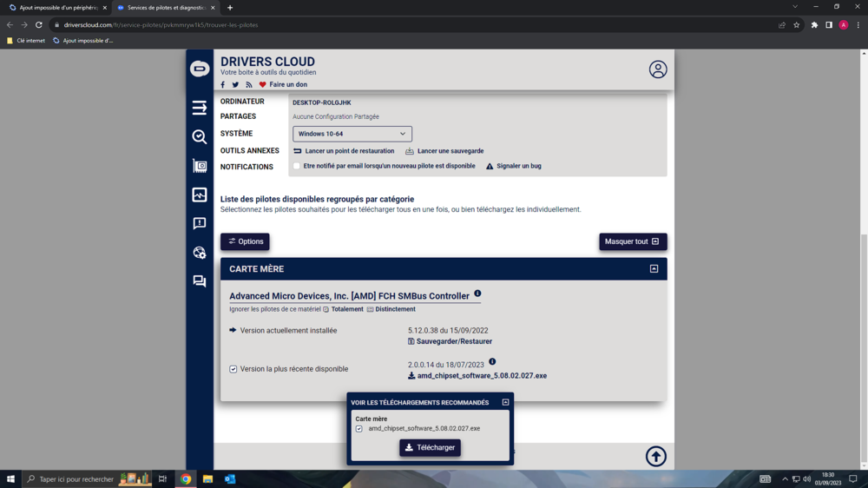The width and height of the screenshot is (868, 488).
Task: Open File Explorer from the taskbar
Action: click(207, 479)
